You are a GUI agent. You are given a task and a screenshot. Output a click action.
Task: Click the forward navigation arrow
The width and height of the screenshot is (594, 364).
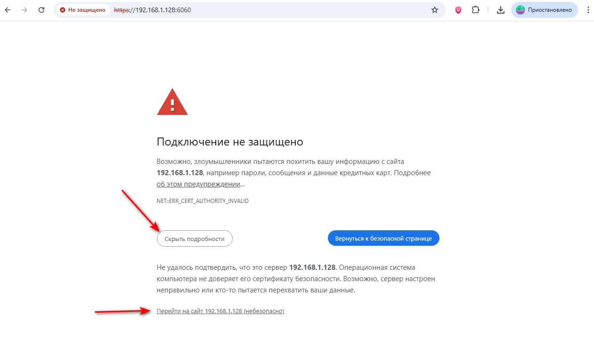[24, 10]
